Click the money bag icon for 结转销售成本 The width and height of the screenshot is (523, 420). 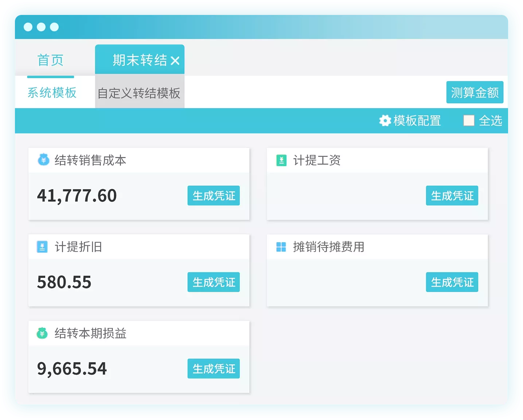click(x=43, y=160)
